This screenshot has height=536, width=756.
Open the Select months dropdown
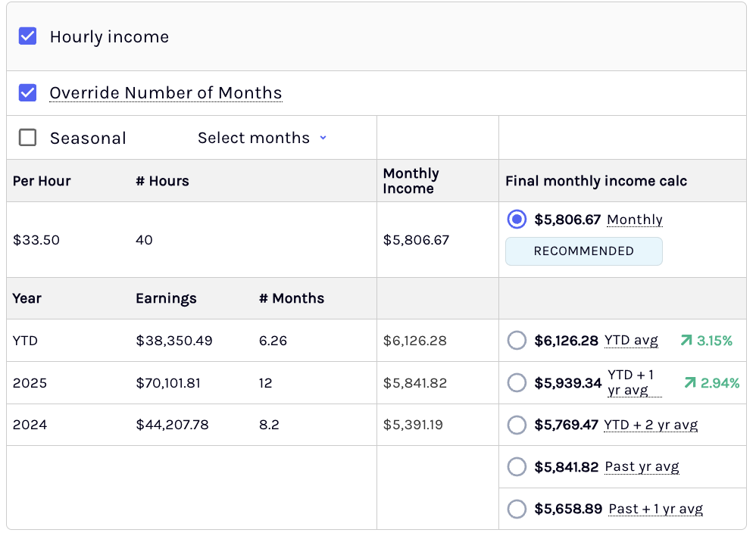coord(262,138)
